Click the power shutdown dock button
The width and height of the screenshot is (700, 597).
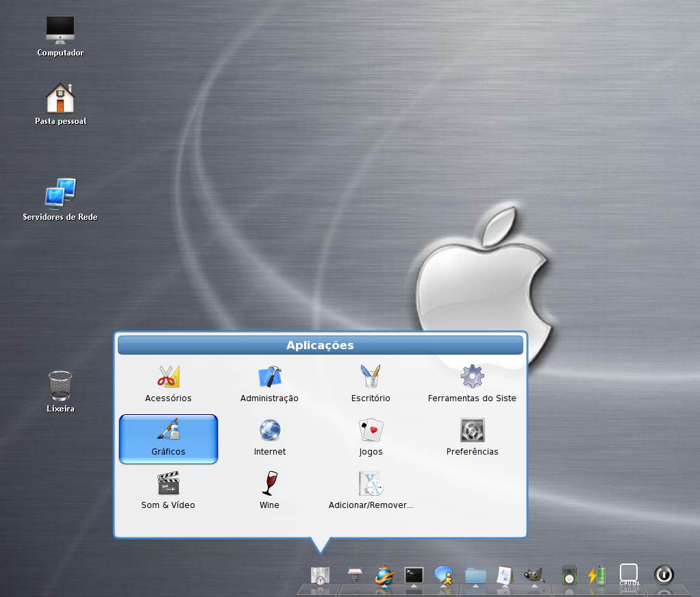coord(664,574)
